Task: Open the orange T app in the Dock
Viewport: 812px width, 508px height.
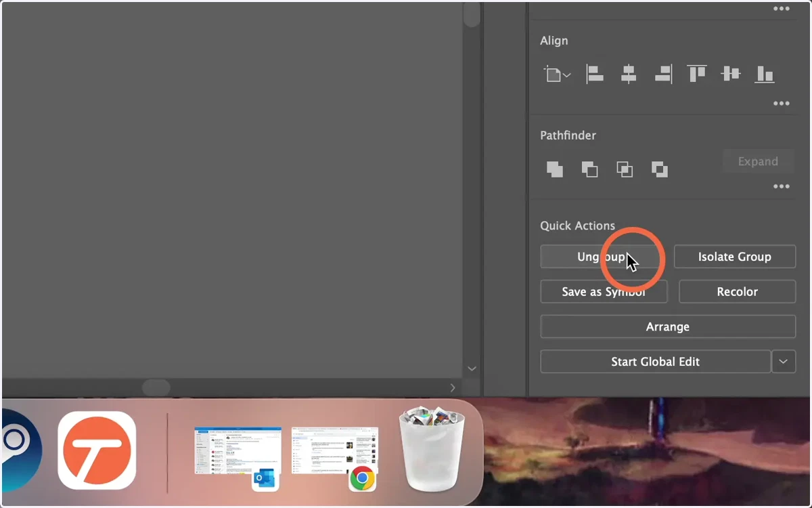Action: tap(97, 450)
